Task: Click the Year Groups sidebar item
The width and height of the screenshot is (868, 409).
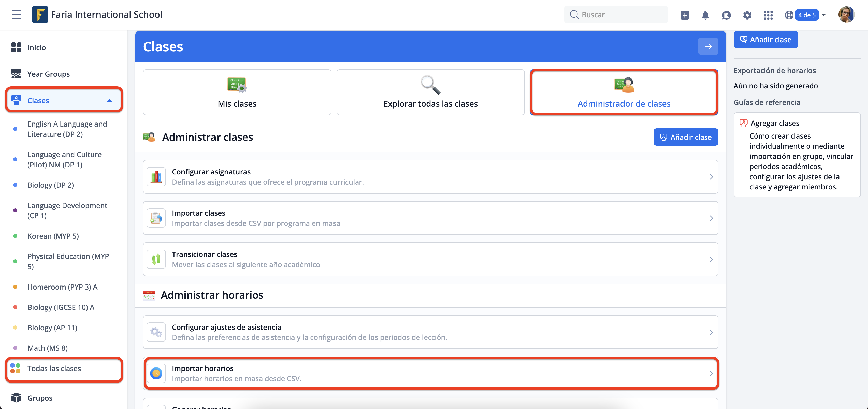Action: [x=49, y=74]
